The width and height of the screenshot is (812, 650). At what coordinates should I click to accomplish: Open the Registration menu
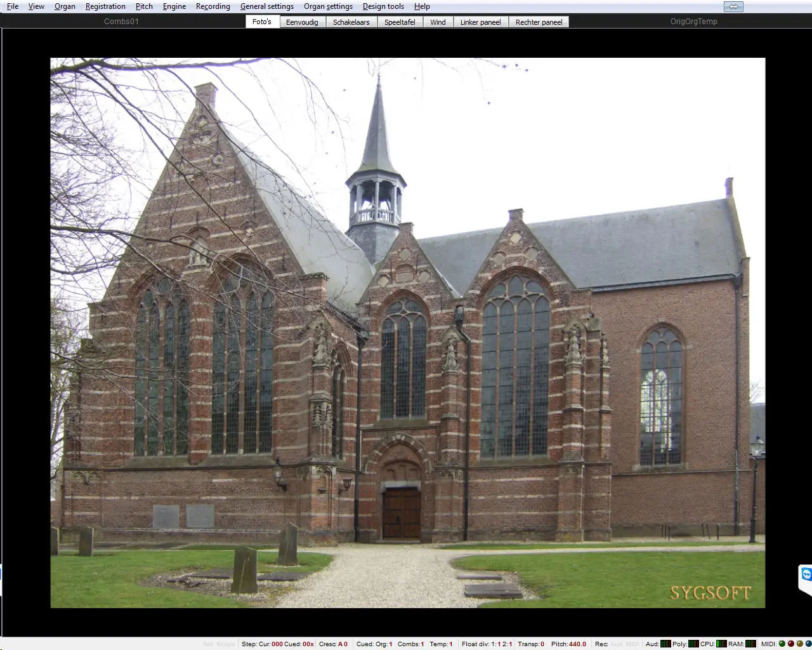[x=105, y=6]
